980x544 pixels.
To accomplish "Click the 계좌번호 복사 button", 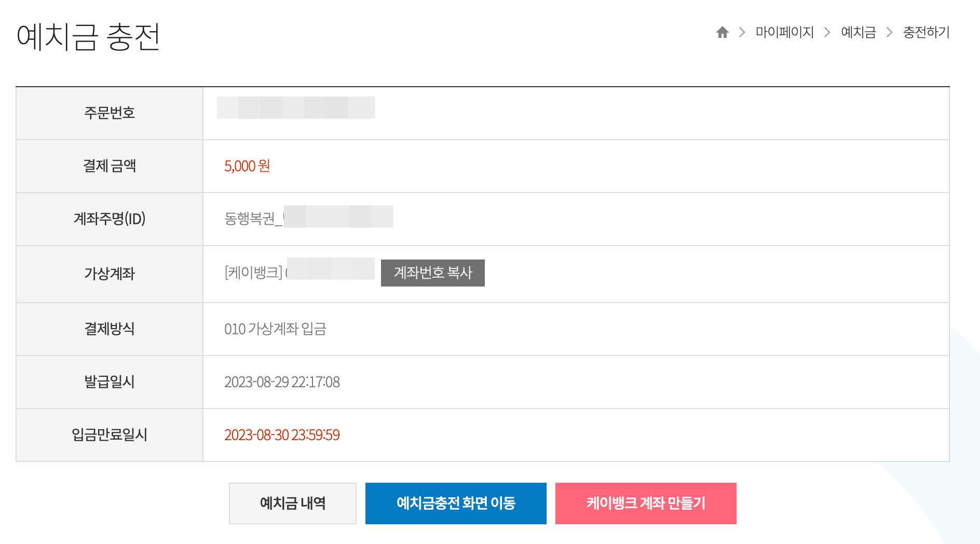I will click(433, 274).
